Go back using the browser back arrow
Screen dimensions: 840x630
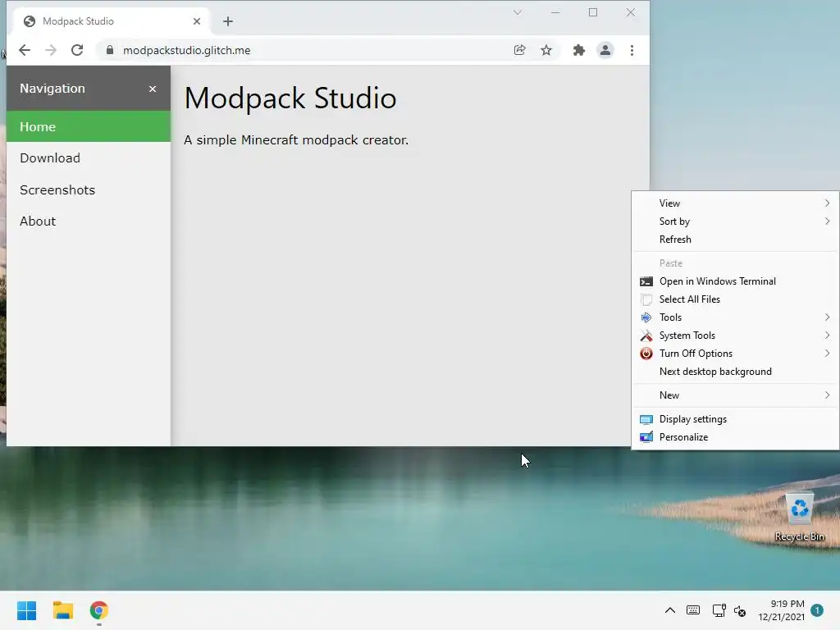pos(25,50)
